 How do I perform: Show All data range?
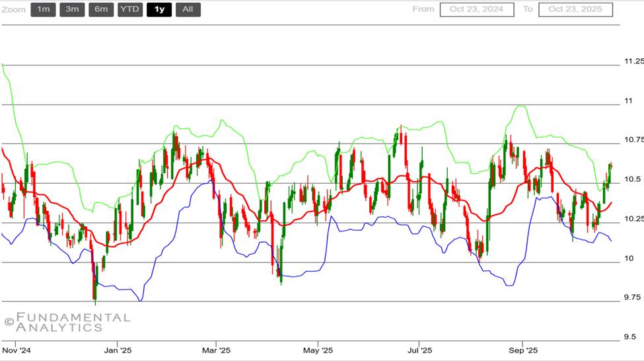(x=188, y=9)
